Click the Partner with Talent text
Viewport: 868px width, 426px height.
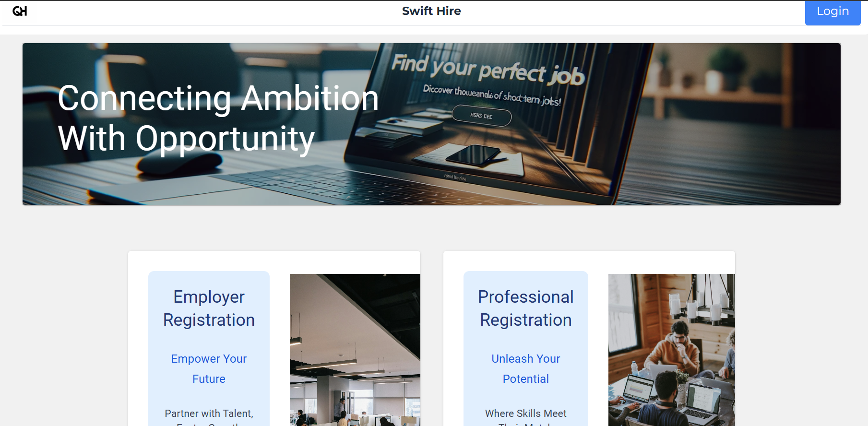coord(209,414)
